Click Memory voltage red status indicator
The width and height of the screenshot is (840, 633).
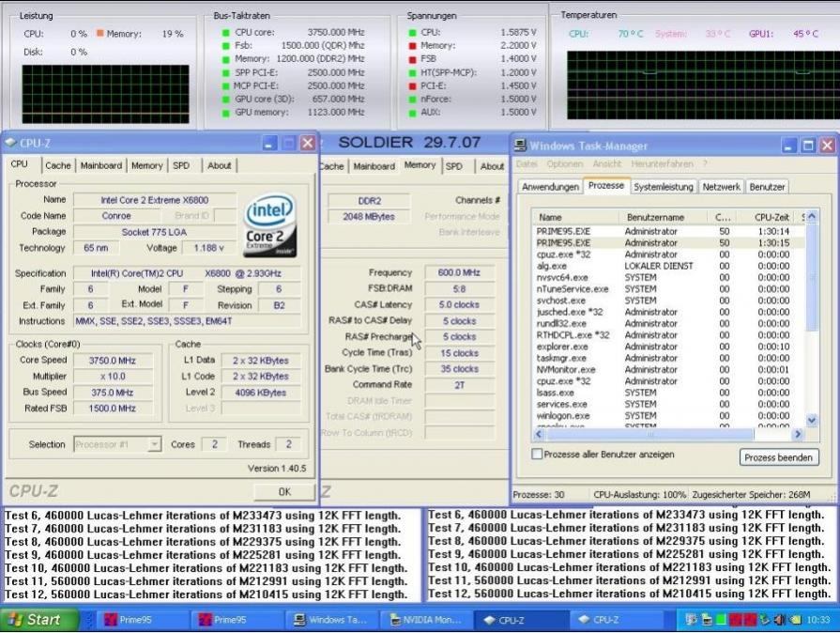(x=413, y=46)
